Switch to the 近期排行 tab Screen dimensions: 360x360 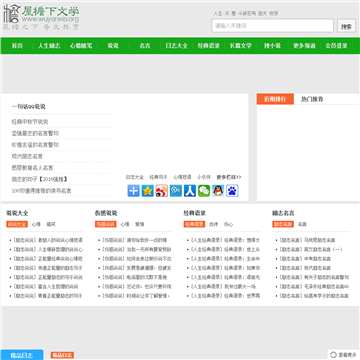pos(275,99)
